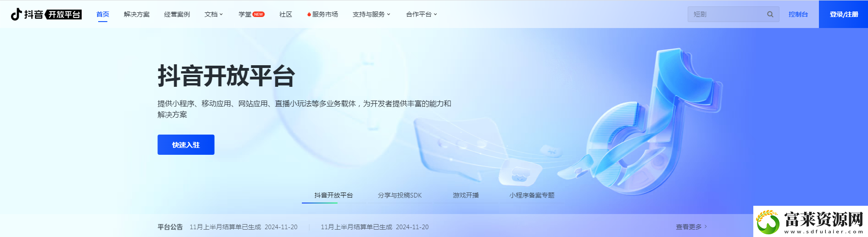Viewport: 868px width, 237px height.
Task: Click the 登录/注册 button
Action: pos(844,14)
